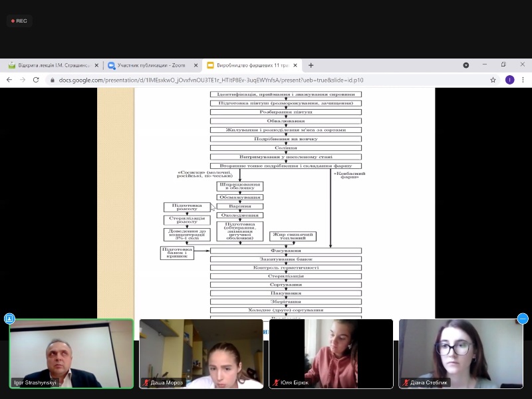Click the muted microphone icon for Діана Стеблик
The image size is (532, 399).
point(406,383)
